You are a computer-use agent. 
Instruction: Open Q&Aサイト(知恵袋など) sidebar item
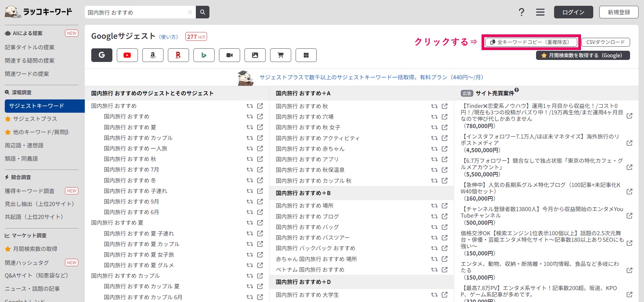point(36,275)
